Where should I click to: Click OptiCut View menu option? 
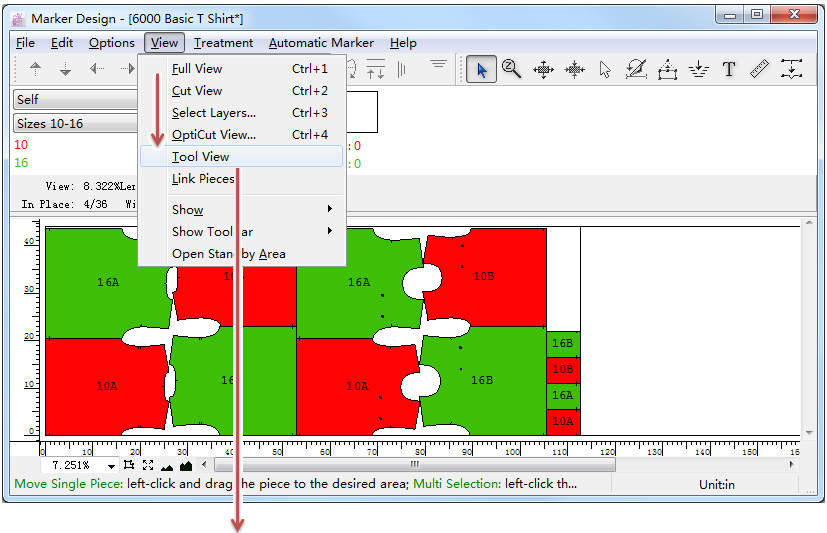[x=213, y=135]
